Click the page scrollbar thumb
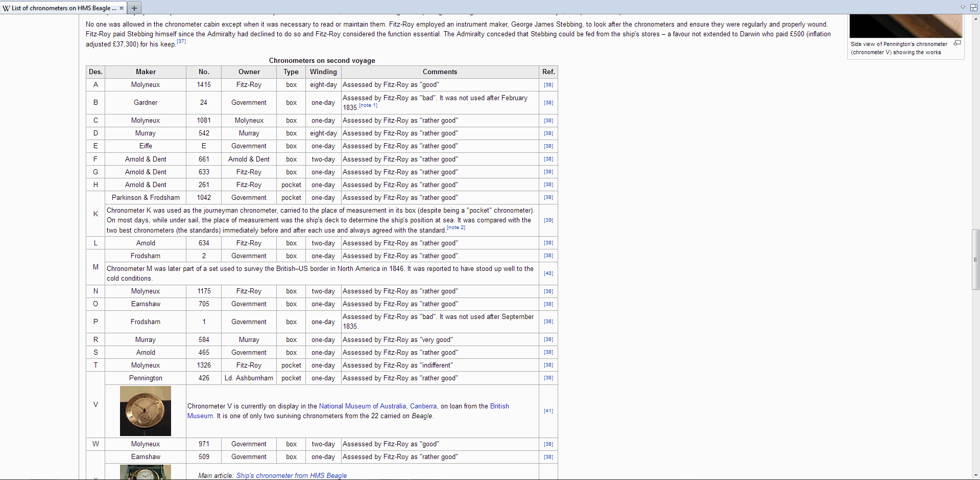The height and width of the screenshot is (480, 980). (x=975, y=260)
